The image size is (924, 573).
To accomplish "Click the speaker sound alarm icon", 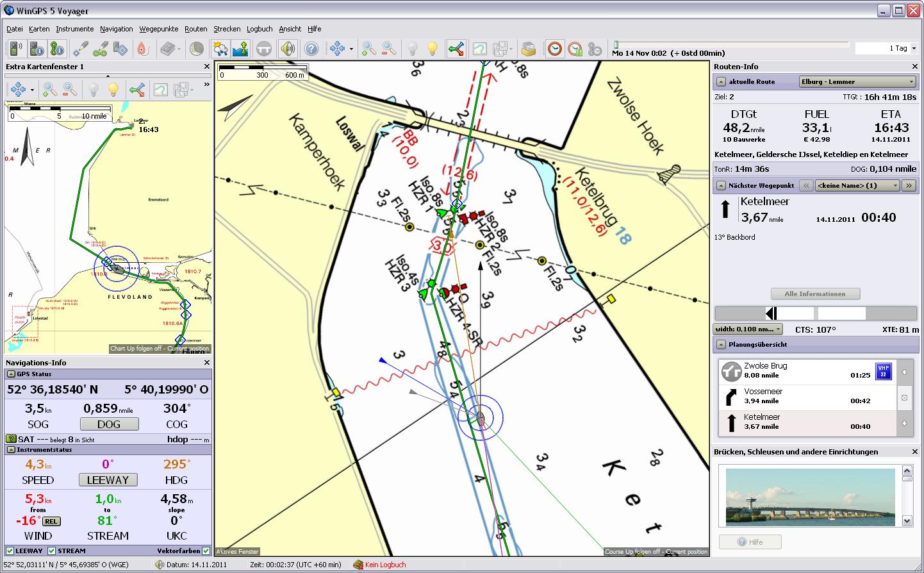I will pos(288,49).
